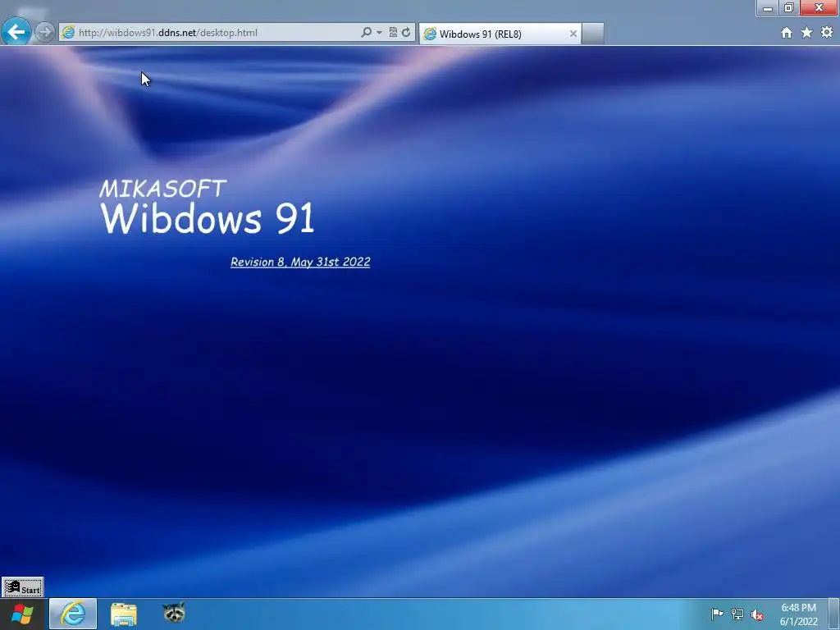This screenshot has width=840, height=630.
Task: Go to the Home page icon
Action: pos(787,33)
